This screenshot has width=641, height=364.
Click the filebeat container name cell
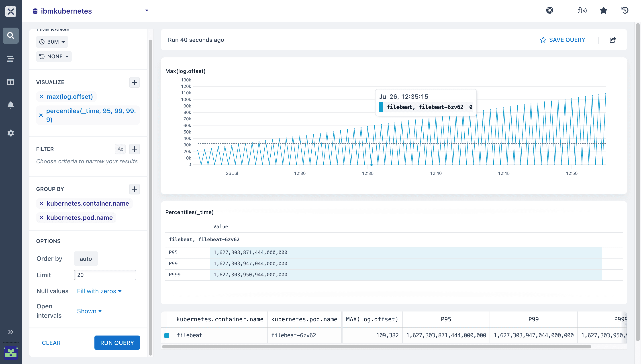click(x=220, y=335)
